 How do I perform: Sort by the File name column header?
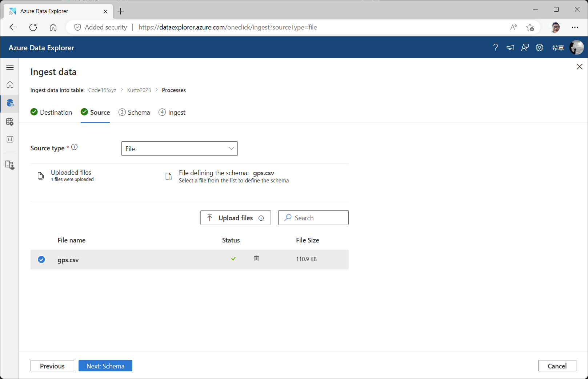pos(72,240)
